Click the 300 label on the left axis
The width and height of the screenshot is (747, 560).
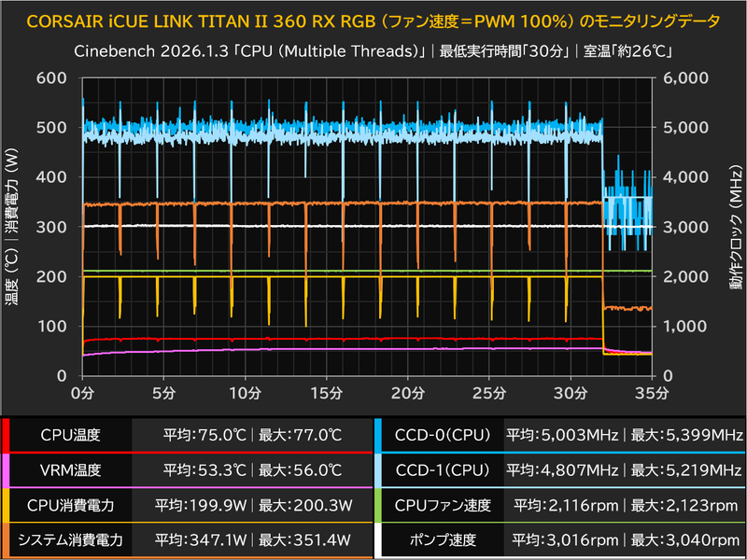[x=51, y=227]
